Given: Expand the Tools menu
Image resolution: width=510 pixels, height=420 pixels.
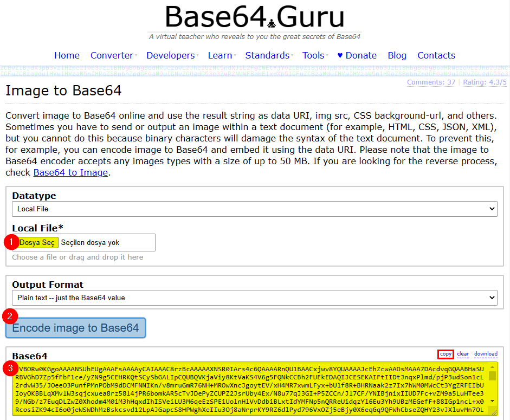Looking at the screenshot, I should click(x=315, y=55).
